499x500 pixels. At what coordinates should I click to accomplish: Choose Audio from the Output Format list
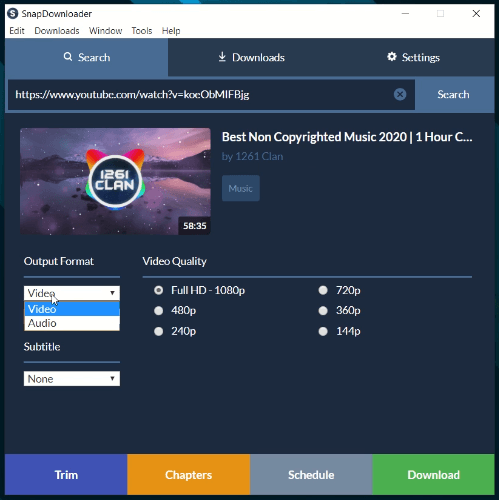72,323
